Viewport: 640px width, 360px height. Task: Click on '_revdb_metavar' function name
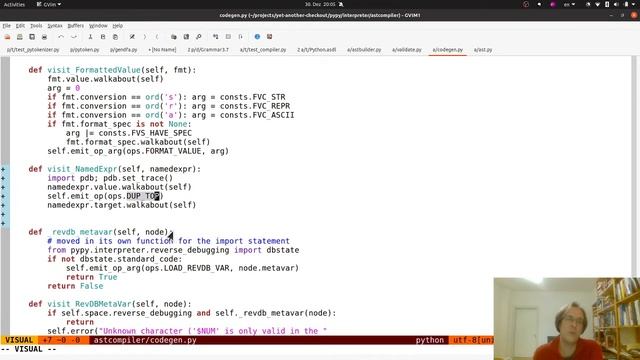[80, 232]
